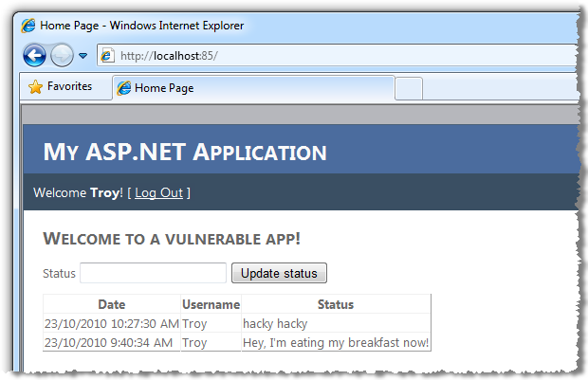This screenshot has width=588, height=380.
Task: Click the Log Out link
Action: click(158, 192)
